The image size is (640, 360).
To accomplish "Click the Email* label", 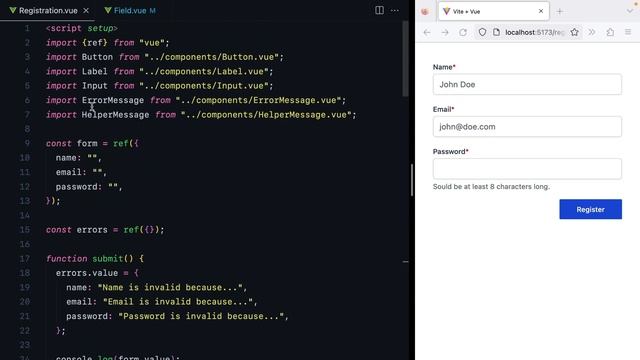I will pyautogui.click(x=444, y=109).
